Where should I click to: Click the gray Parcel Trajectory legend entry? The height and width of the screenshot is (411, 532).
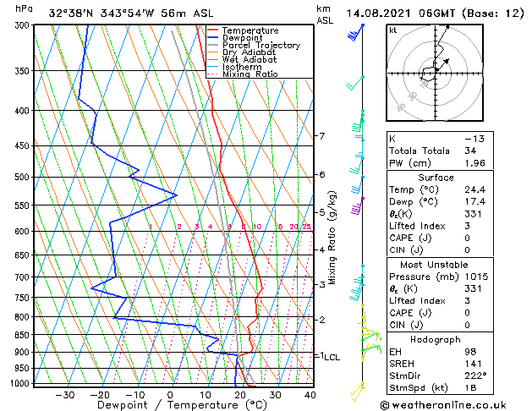click(254, 45)
